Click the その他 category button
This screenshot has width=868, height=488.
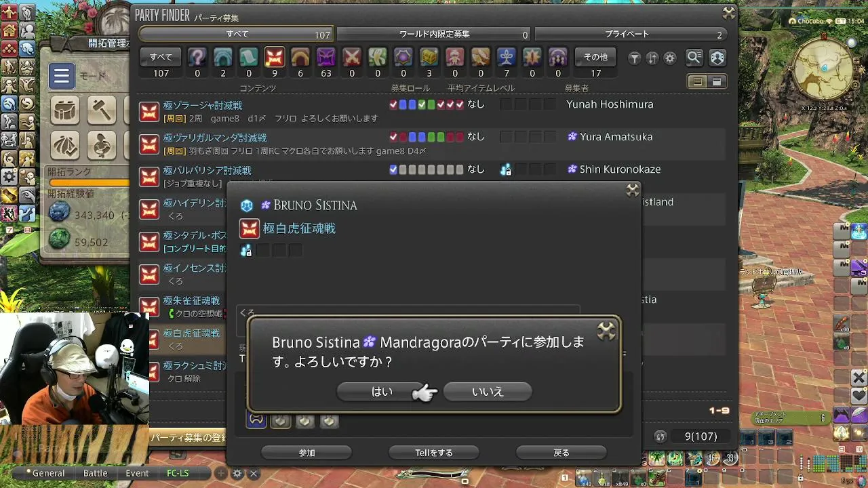click(x=595, y=57)
